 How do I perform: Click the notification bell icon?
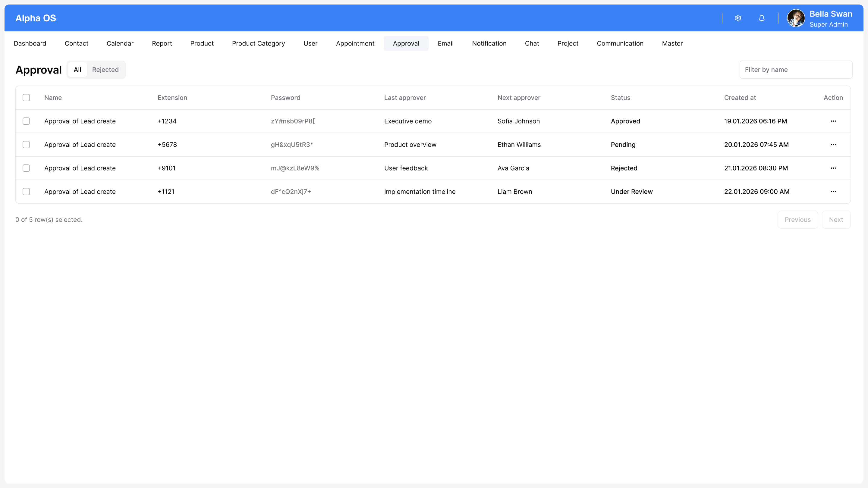[x=762, y=18]
